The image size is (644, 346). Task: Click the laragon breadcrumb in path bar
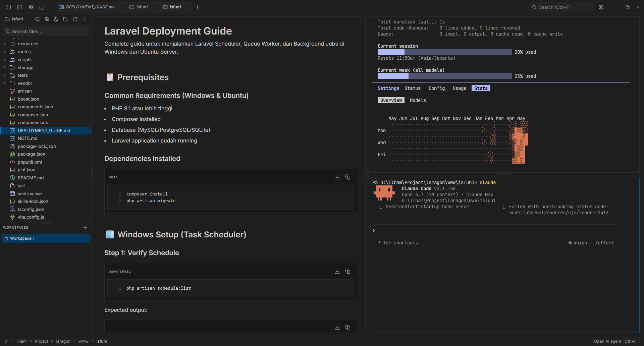pos(63,341)
